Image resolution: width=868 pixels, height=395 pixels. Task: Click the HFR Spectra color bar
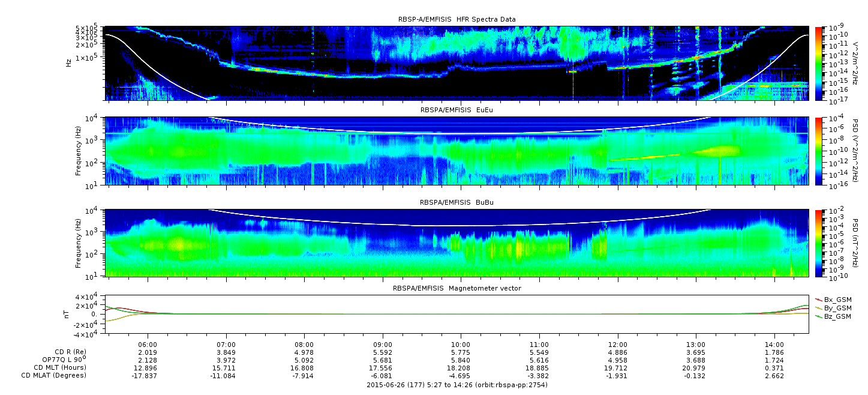point(819,63)
